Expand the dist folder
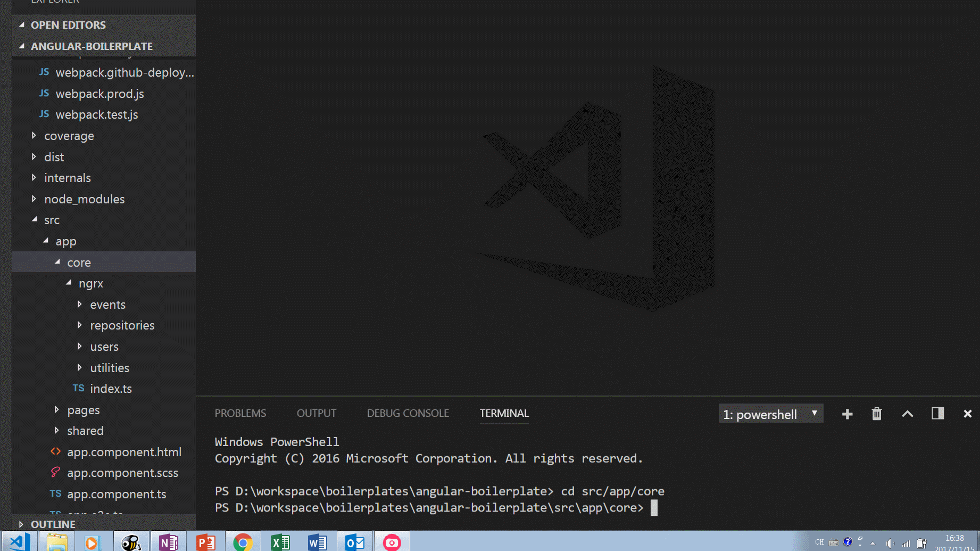 (104, 157)
